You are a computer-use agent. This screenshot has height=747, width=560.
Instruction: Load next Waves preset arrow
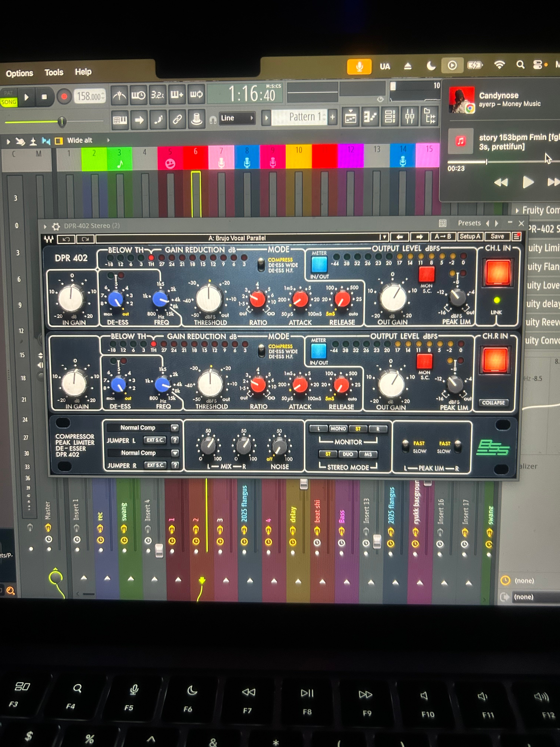point(419,237)
